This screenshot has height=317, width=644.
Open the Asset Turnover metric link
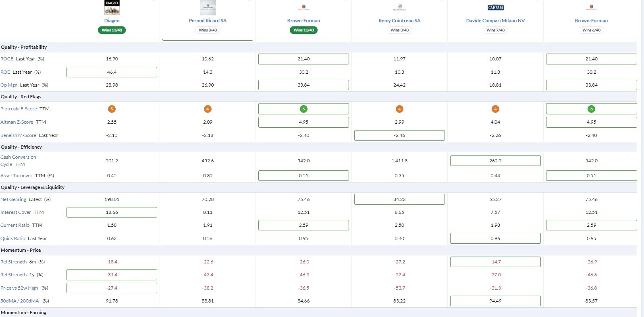(x=17, y=176)
